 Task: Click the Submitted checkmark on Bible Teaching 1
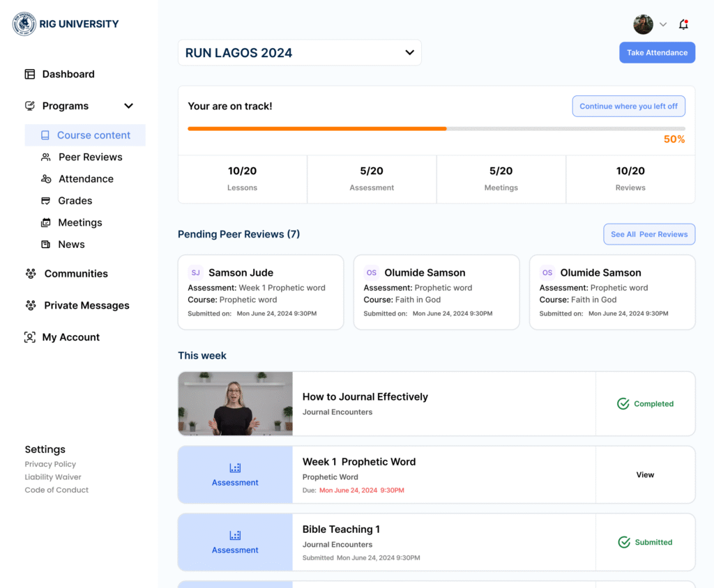(x=624, y=542)
